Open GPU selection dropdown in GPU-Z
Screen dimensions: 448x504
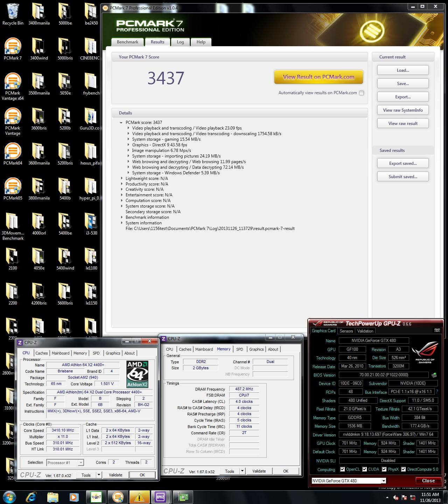click(x=384, y=481)
